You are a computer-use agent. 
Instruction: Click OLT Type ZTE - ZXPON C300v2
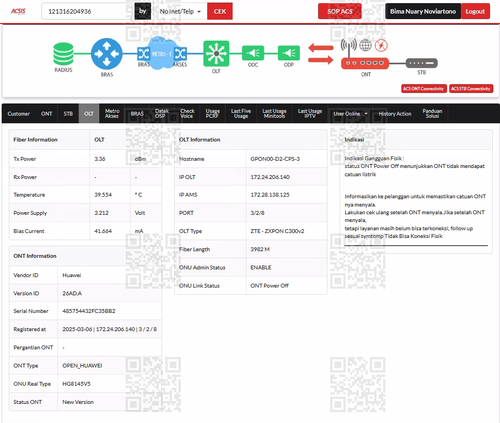[x=277, y=231]
